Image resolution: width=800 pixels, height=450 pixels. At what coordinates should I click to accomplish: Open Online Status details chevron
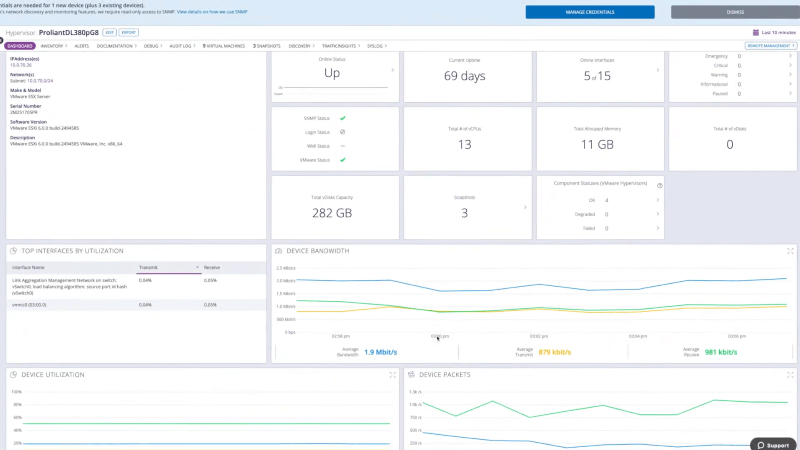392,70
